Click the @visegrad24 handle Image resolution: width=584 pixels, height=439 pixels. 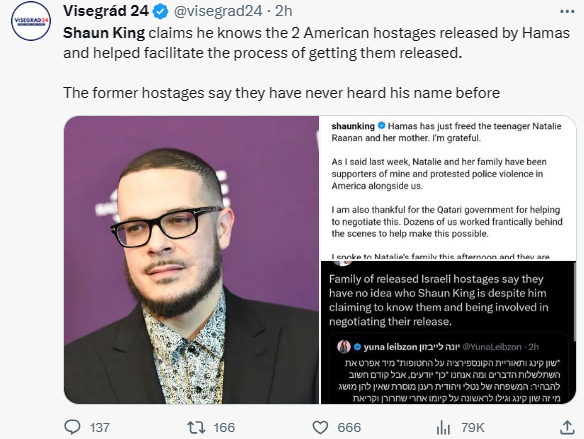(218, 12)
